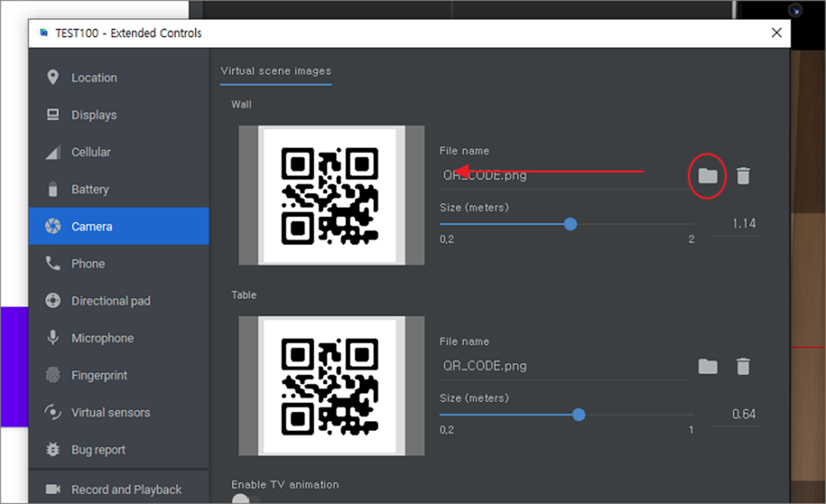The image size is (826, 504).
Task: Click the Extended Controls title bar app icon
Action: click(43, 32)
